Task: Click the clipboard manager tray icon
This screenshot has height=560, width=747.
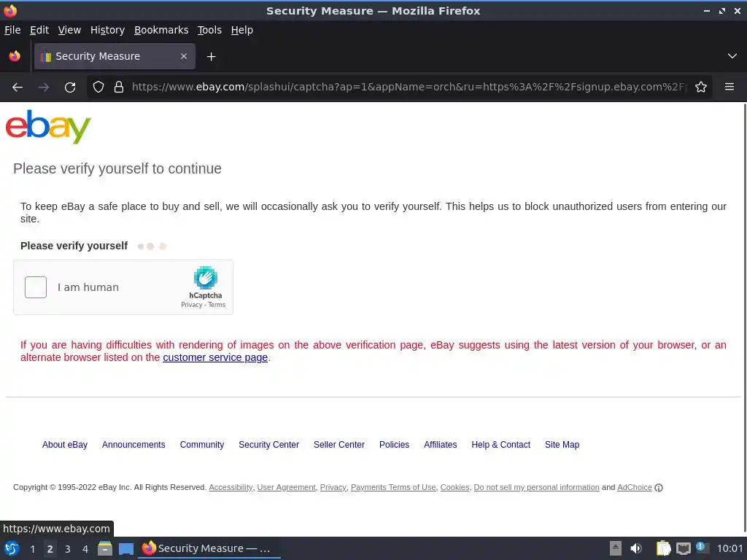Action: pos(663,548)
